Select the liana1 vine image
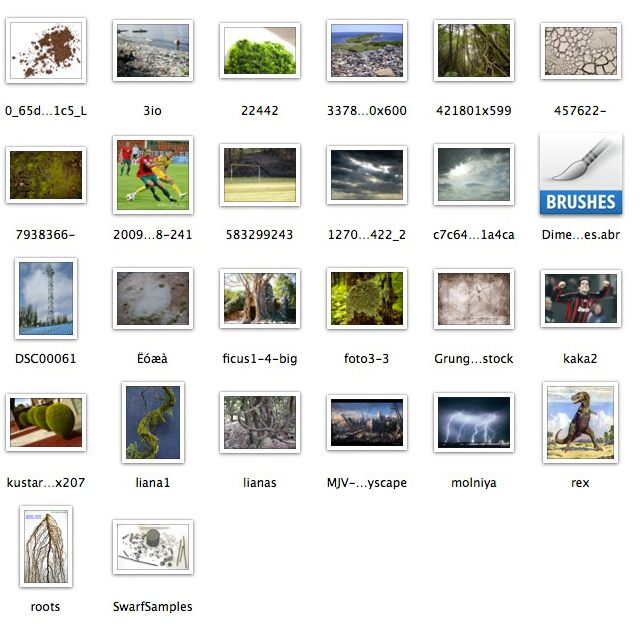This screenshot has width=644, height=630. click(153, 422)
